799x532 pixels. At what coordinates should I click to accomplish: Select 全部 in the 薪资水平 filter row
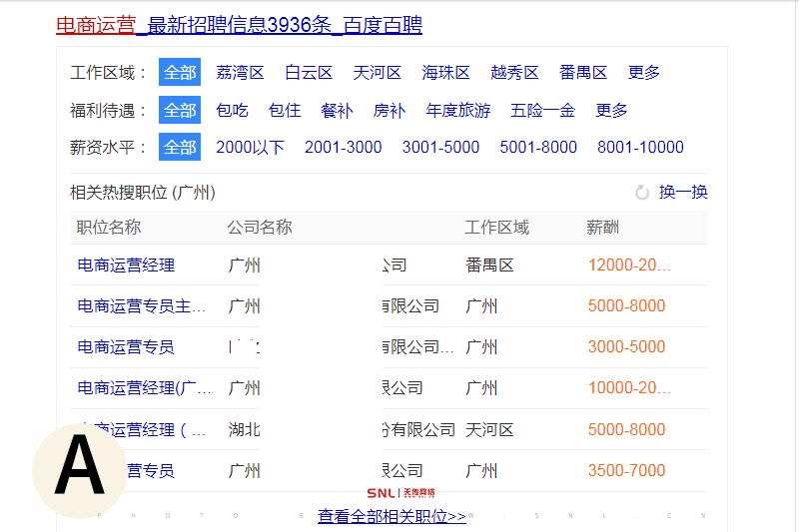point(180,147)
